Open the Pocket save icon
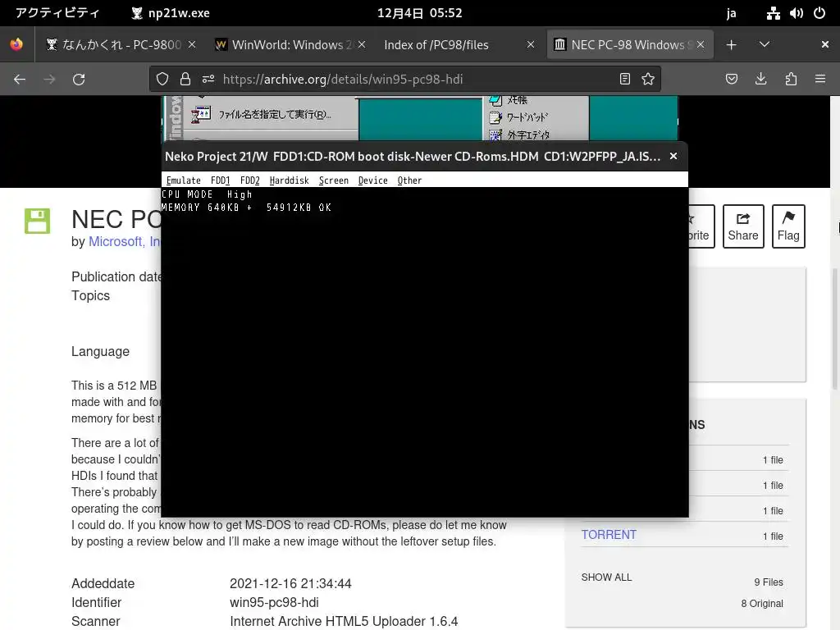The image size is (840, 630). (732, 80)
